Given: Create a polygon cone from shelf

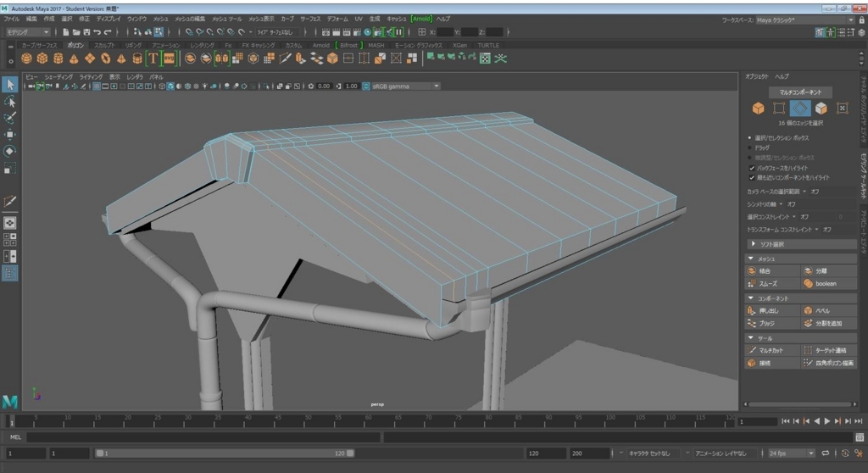Looking at the screenshot, I should pos(74,58).
